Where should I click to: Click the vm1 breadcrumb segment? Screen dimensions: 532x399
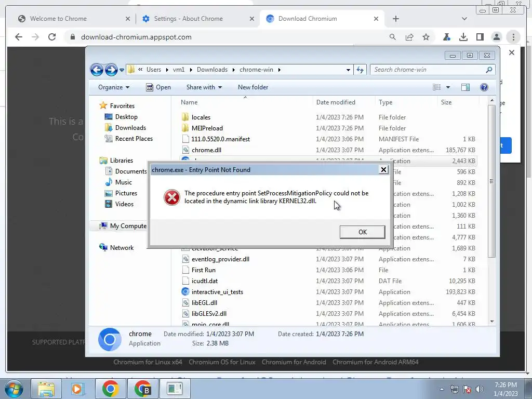[x=179, y=70]
